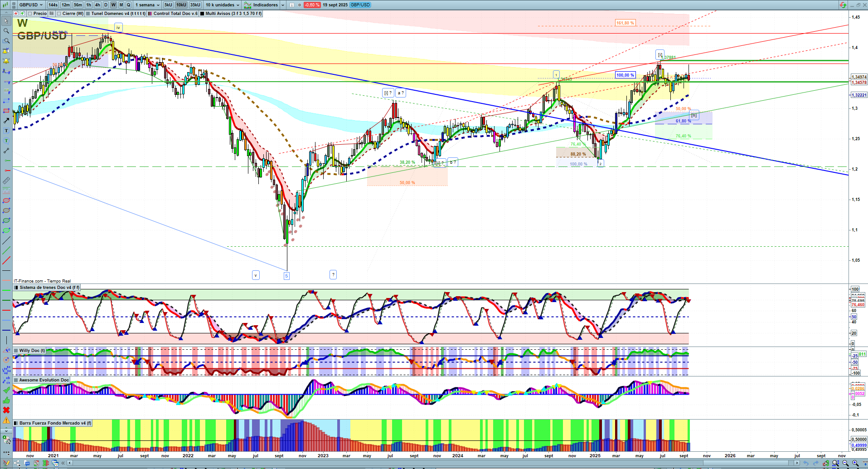Image resolution: width=868 pixels, height=469 pixels.
Task: Zoom out using the bottom magnifier
Action: click(845, 463)
